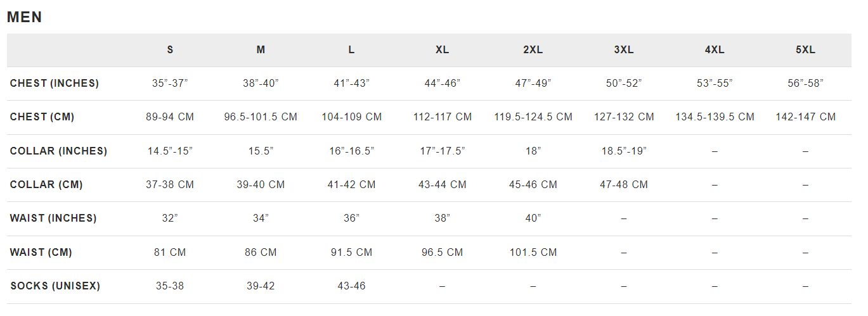This screenshot has width=868, height=316.
Task: Select the 40" waist cell
Action: (x=533, y=218)
